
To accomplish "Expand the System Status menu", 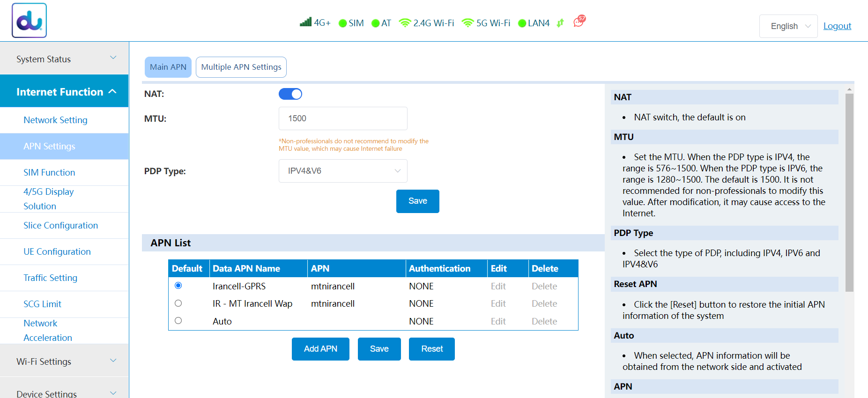I will pos(64,59).
